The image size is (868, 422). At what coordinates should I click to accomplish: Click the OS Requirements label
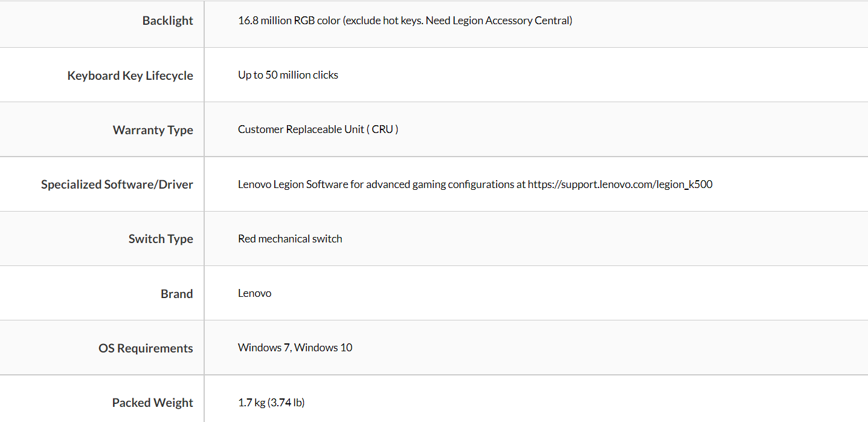coord(146,348)
